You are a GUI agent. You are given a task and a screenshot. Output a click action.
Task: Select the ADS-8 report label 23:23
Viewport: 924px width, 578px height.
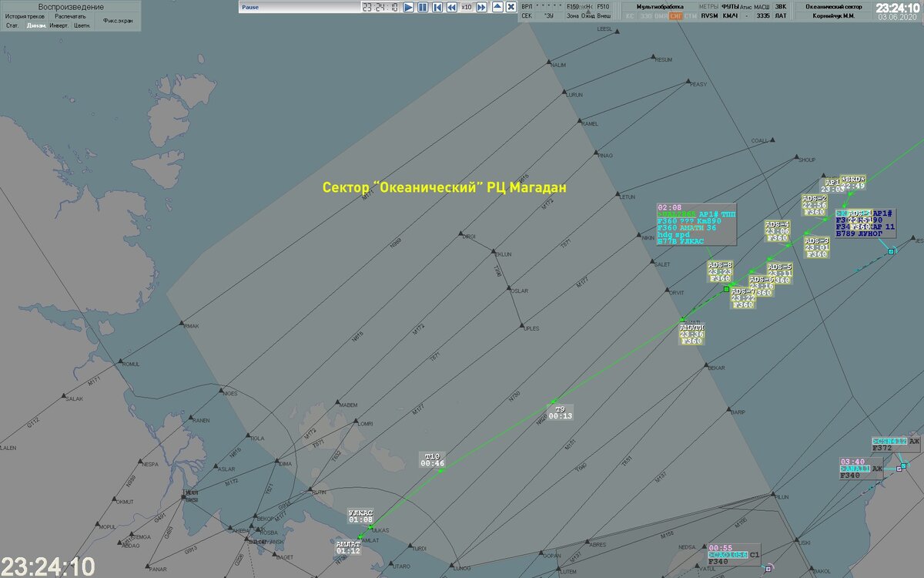point(720,271)
